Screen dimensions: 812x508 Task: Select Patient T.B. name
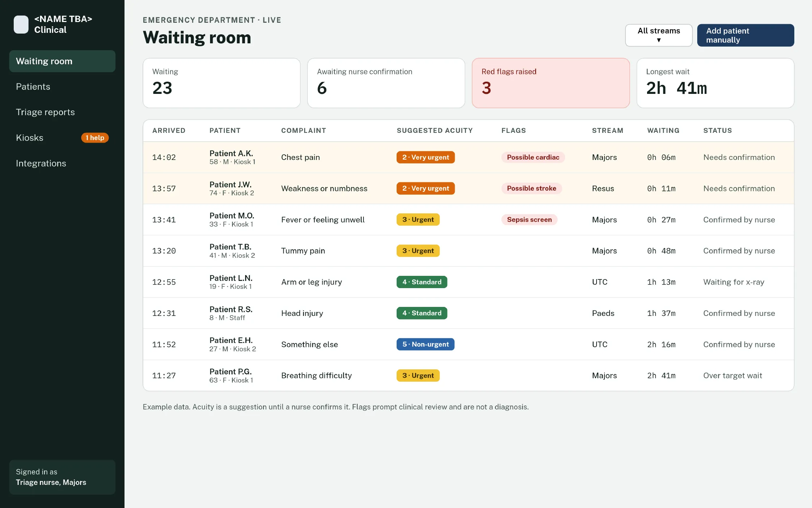(230, 247)
